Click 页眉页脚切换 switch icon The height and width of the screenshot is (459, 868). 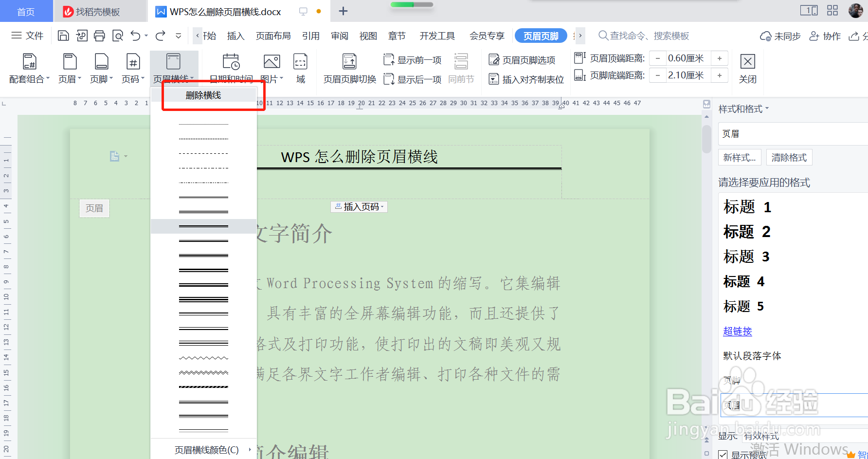pyautogui.click(x=349, y=62)
